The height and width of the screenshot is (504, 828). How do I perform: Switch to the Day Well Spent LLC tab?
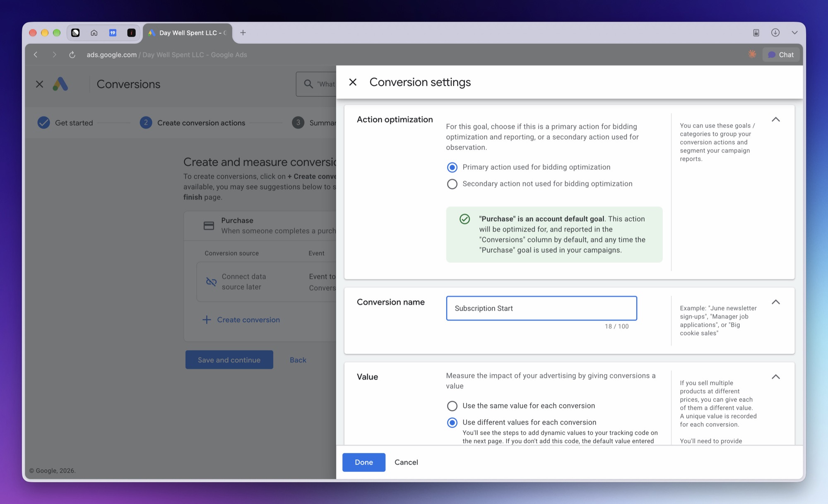(x=188, y=33)
